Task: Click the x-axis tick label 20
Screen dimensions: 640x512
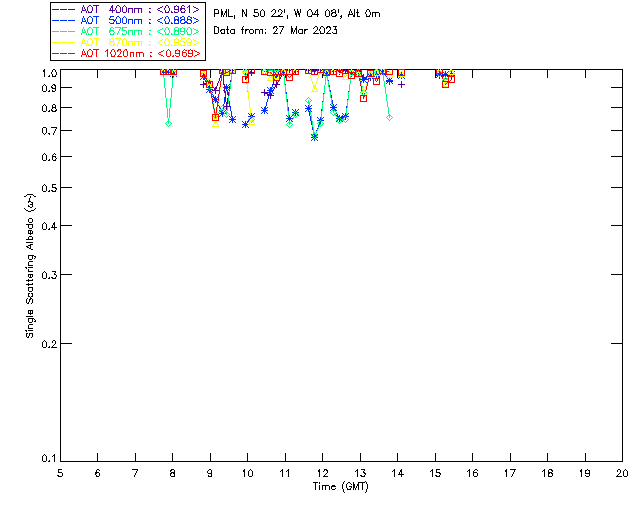Action: point(622,473)
